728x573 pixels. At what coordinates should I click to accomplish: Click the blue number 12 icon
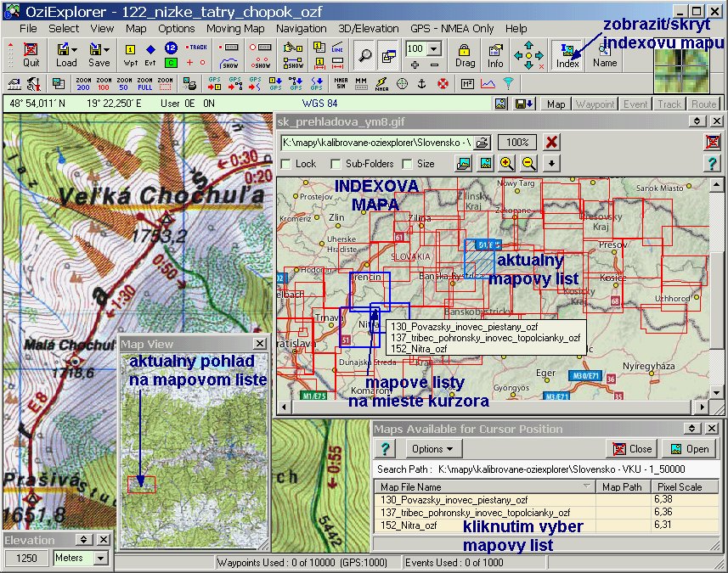171,48
